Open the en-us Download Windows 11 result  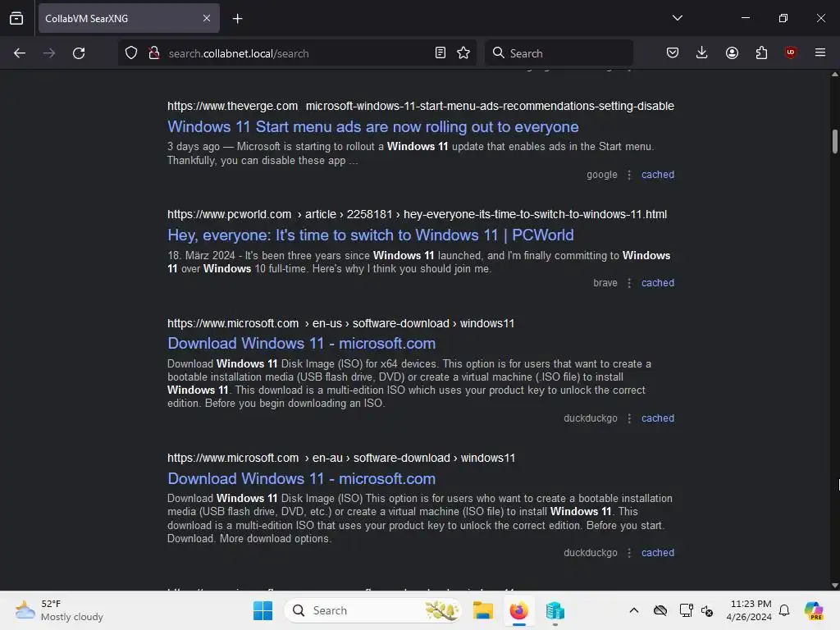coord(301,344)
